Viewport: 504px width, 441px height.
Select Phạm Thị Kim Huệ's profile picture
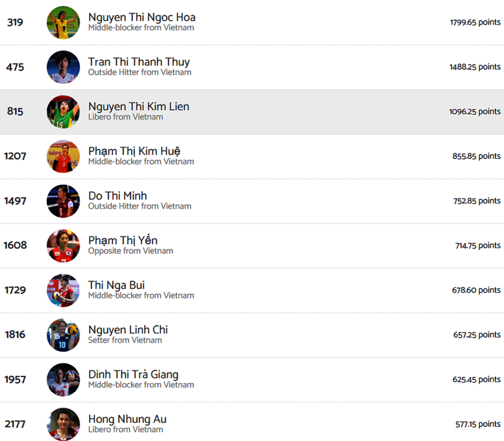pyautogui.click(x=63, y=157)
